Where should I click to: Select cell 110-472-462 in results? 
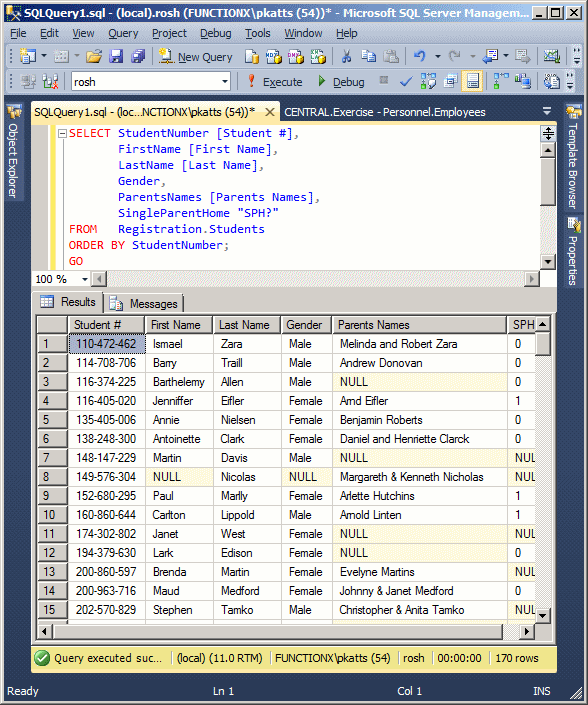tap(107, 344)
